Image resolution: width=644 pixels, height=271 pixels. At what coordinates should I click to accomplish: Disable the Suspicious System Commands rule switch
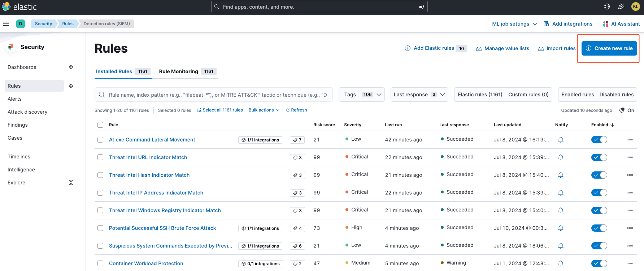[599, 246]
